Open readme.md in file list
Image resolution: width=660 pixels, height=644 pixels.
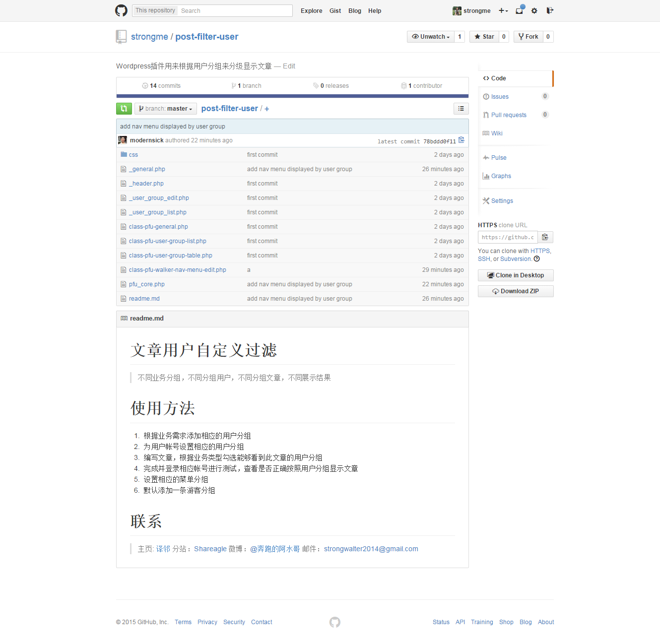coord(144,299)
